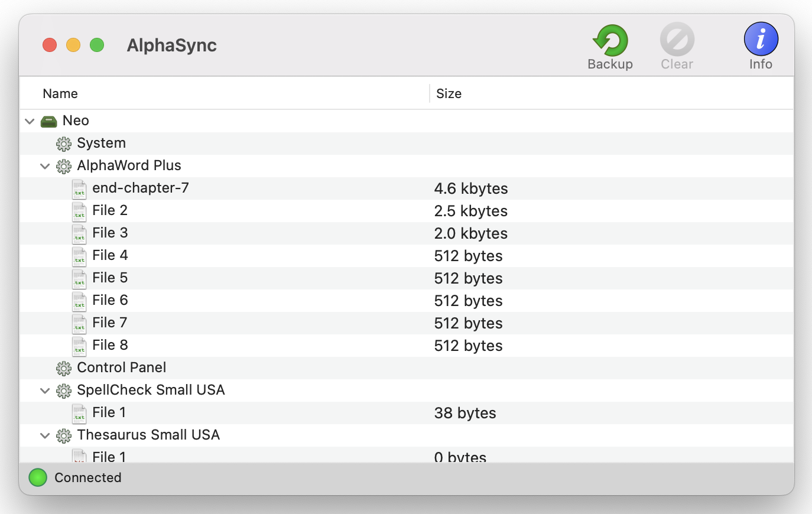Click the Control Panel gear icon
Viewport: 812px width, 514px height.
click(64, 368)
